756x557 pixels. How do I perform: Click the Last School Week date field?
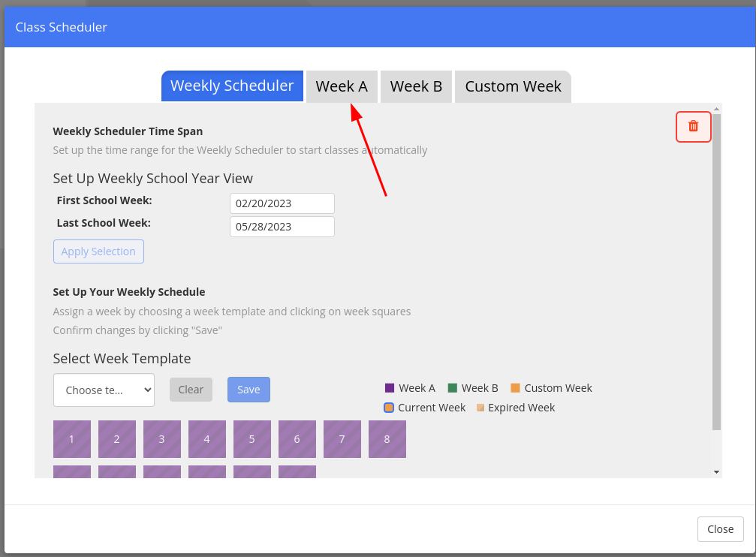282,227
